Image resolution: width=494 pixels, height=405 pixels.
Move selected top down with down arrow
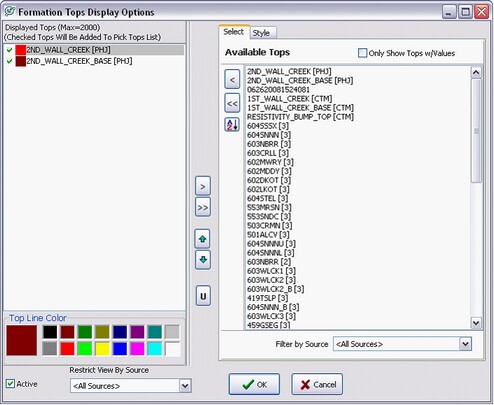coord(203,260)
